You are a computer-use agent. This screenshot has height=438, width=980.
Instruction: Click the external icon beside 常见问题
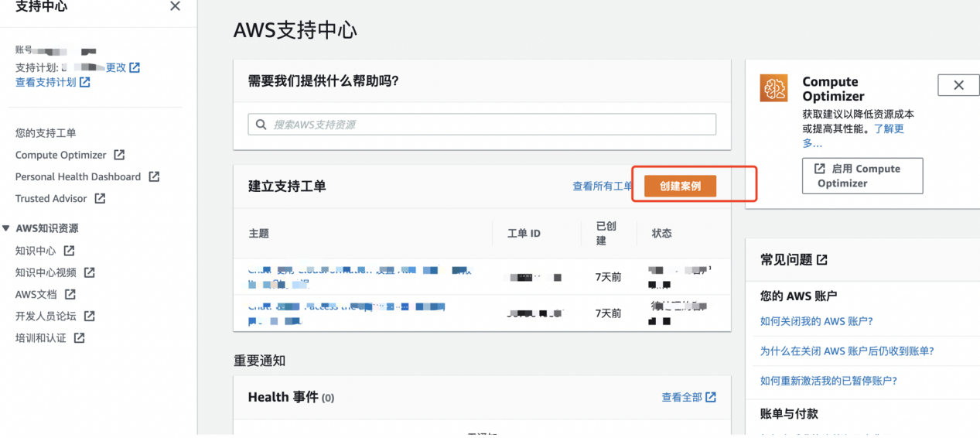click(821, 260)
